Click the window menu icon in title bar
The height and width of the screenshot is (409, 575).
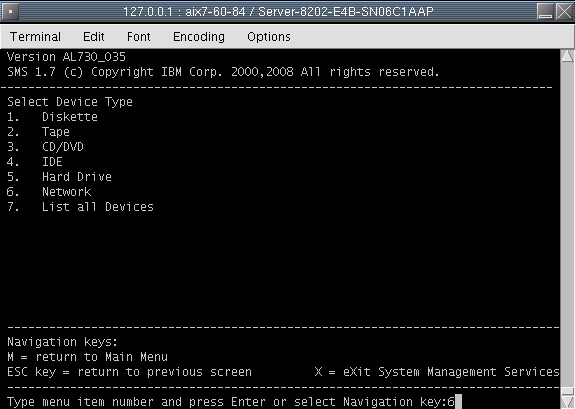(10, 11)
